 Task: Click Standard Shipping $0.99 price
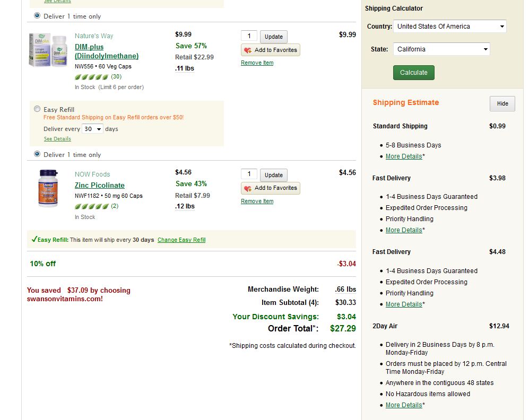(x=497, y=126)
